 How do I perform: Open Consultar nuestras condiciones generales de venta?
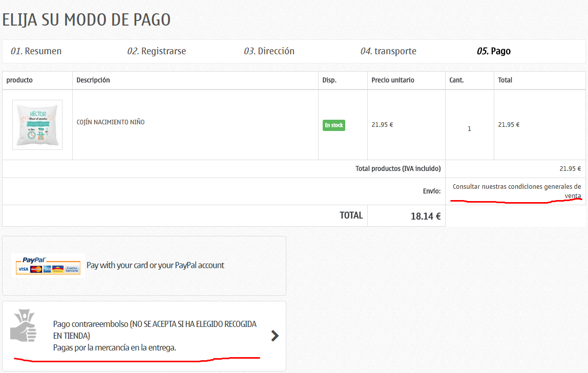[x=517, y=191]
